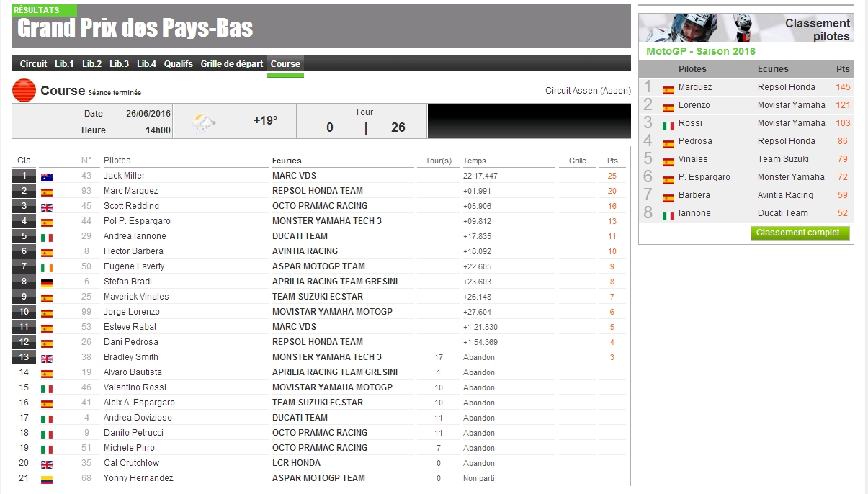Click the +01.991 gap time
The image size is (868, 494).
click(477, 191)
